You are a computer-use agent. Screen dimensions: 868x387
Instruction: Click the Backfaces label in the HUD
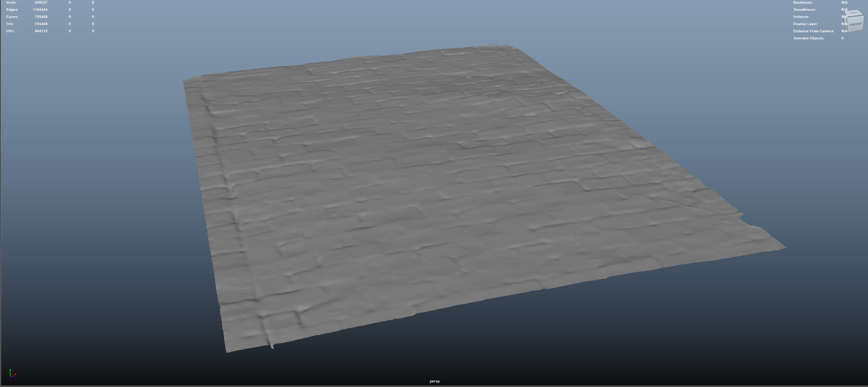[x=803, y=3]
